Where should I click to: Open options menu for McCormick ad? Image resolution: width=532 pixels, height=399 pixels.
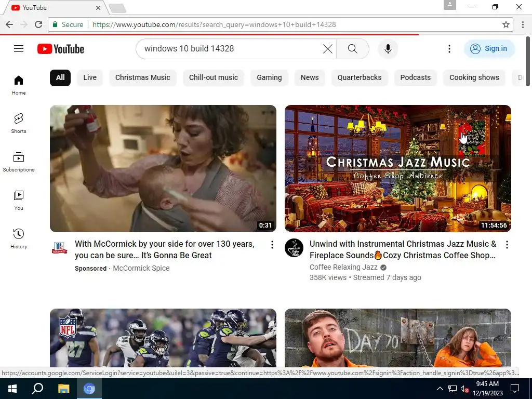pyautogui.click(x=272, y=245)
